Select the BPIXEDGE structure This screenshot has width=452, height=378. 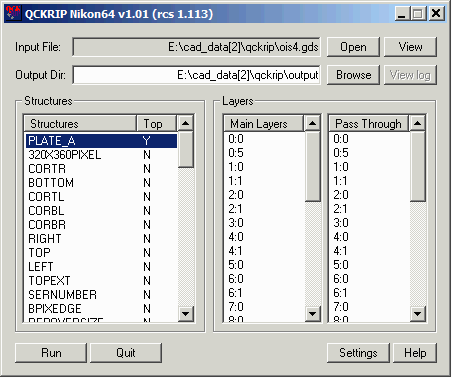101,309
